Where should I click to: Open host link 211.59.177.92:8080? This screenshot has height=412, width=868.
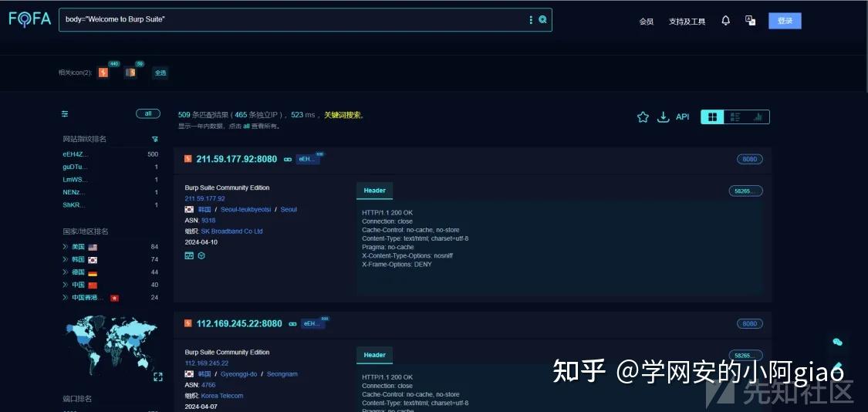click(236, 160)
